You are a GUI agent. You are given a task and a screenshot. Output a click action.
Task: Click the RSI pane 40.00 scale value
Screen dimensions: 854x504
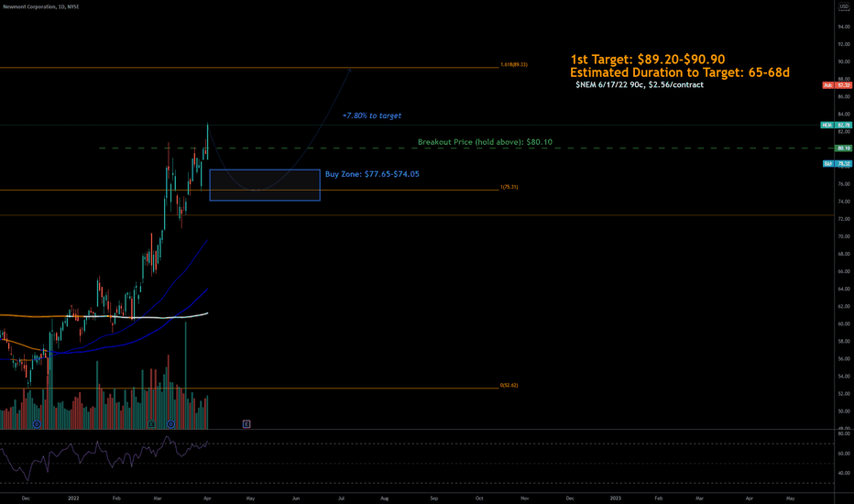(x=844, y=473)
